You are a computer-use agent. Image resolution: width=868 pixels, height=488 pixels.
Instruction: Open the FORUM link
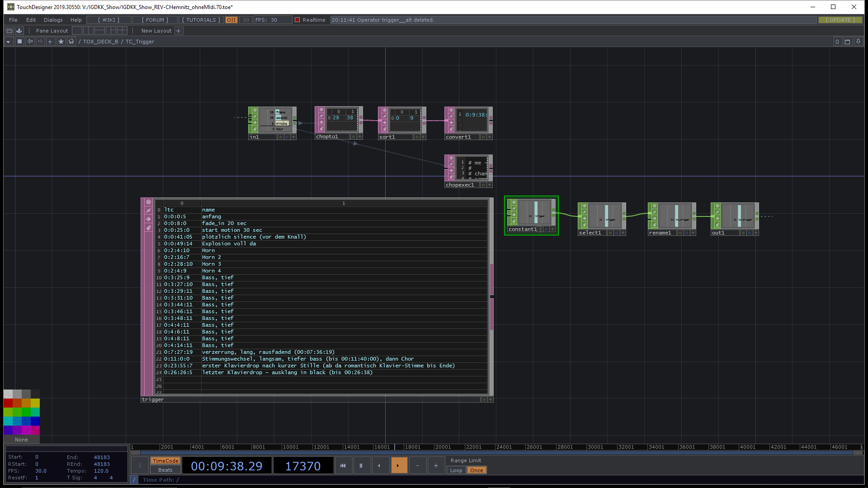pos(155,20)
